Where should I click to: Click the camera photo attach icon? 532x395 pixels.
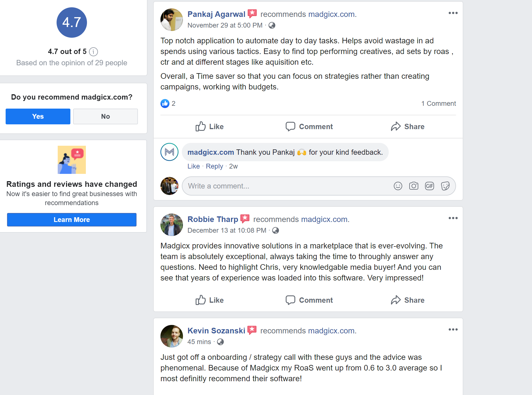[x=413, y=186]
